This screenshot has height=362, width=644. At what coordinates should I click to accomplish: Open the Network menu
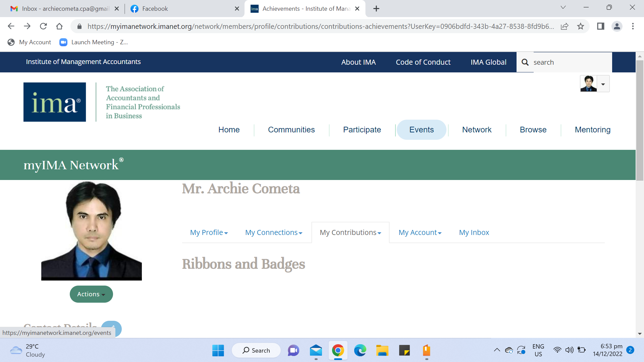coord(477,130)
